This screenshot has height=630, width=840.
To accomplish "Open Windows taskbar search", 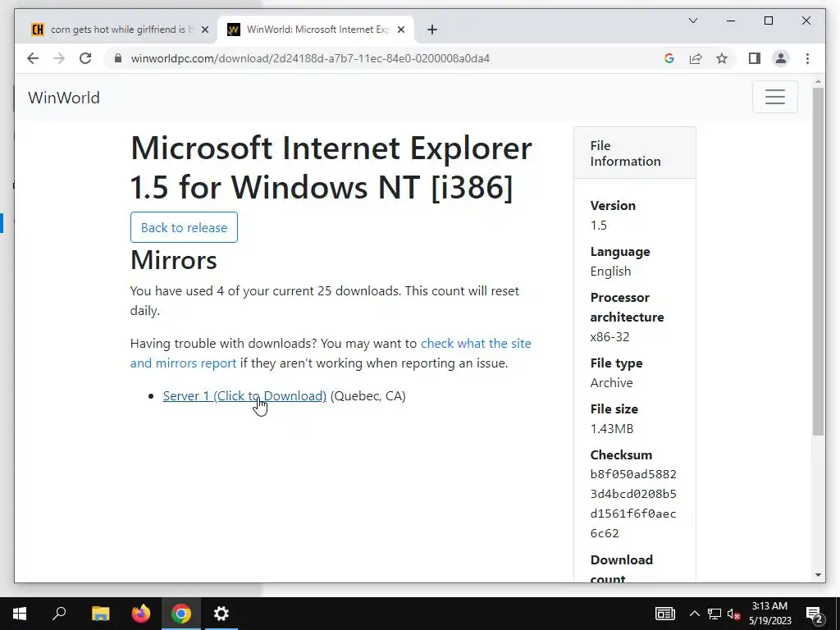I will 59,614.
